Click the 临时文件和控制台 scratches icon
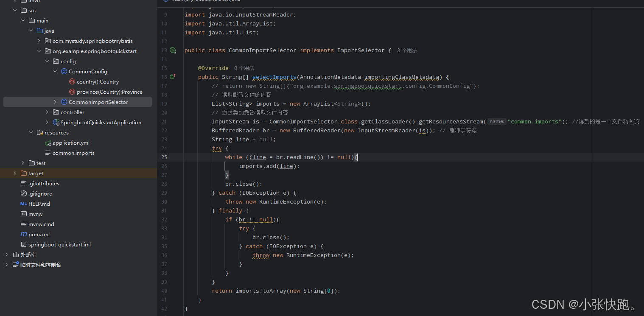This screenshot has width=644, height=316. [x=16, y=265]
